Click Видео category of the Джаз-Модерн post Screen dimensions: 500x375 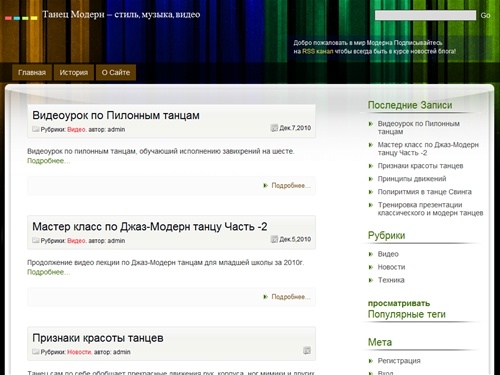point(76,241)
